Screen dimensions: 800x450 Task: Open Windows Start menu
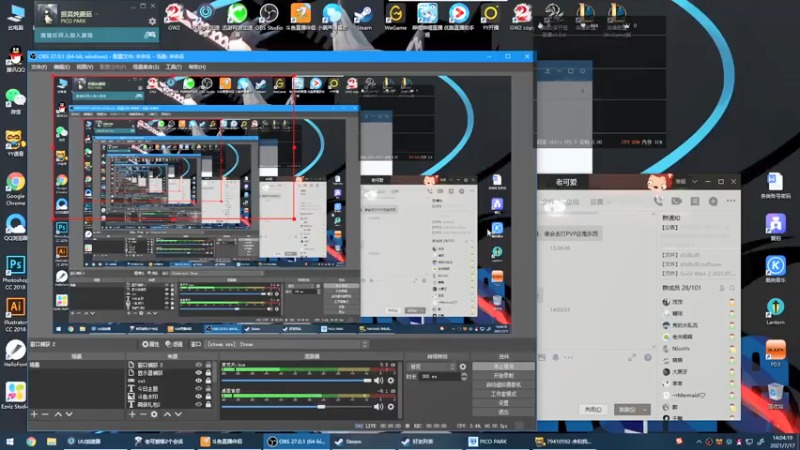10,441
